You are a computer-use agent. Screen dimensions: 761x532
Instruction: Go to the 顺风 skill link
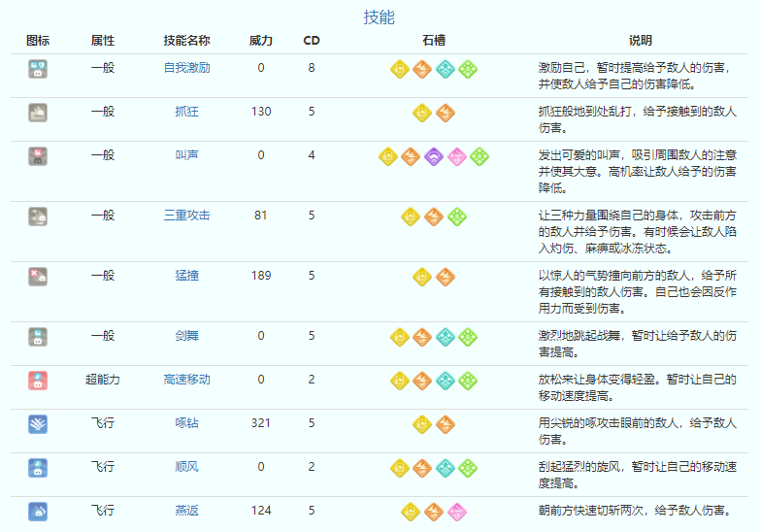[186, 467]
